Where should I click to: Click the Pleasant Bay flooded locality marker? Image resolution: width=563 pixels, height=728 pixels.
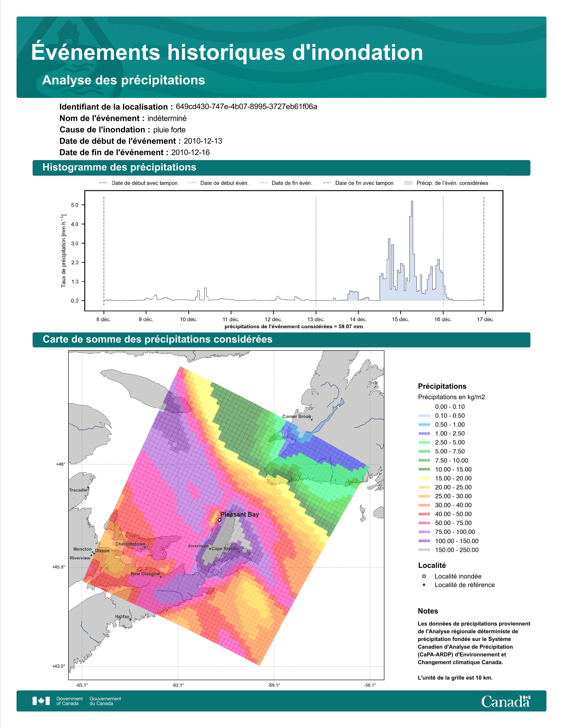pyautogui.click(x=219, y=520)
